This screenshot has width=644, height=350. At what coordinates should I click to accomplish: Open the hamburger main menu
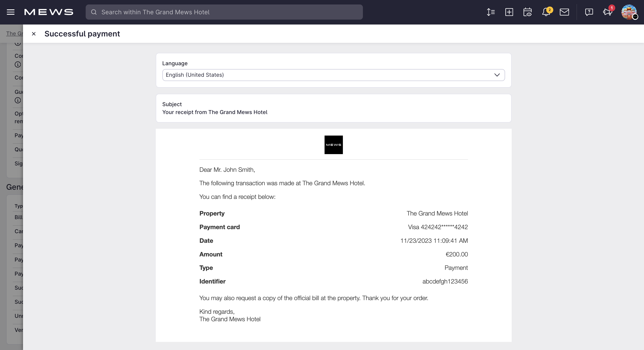coord(10,12)
